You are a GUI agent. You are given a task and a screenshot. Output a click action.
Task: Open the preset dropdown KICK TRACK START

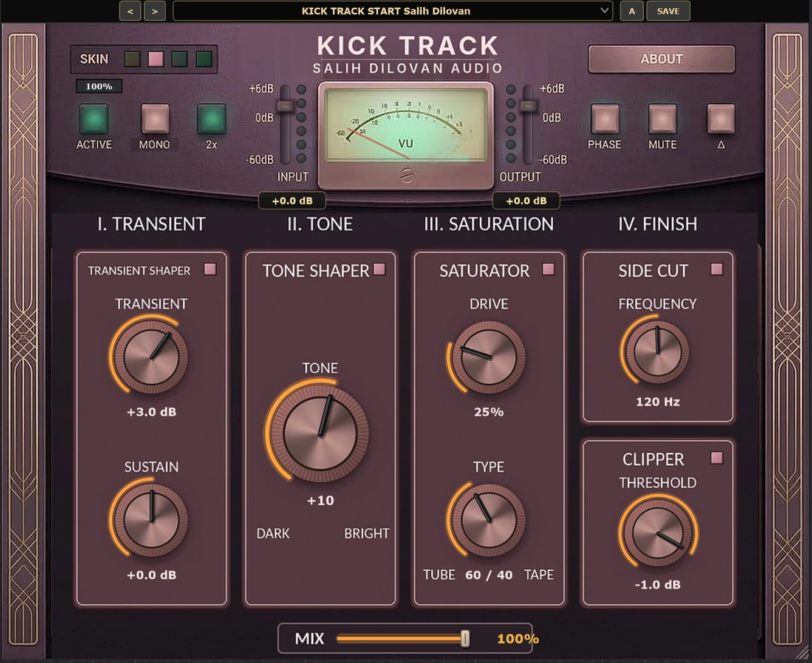click(392, 11)
